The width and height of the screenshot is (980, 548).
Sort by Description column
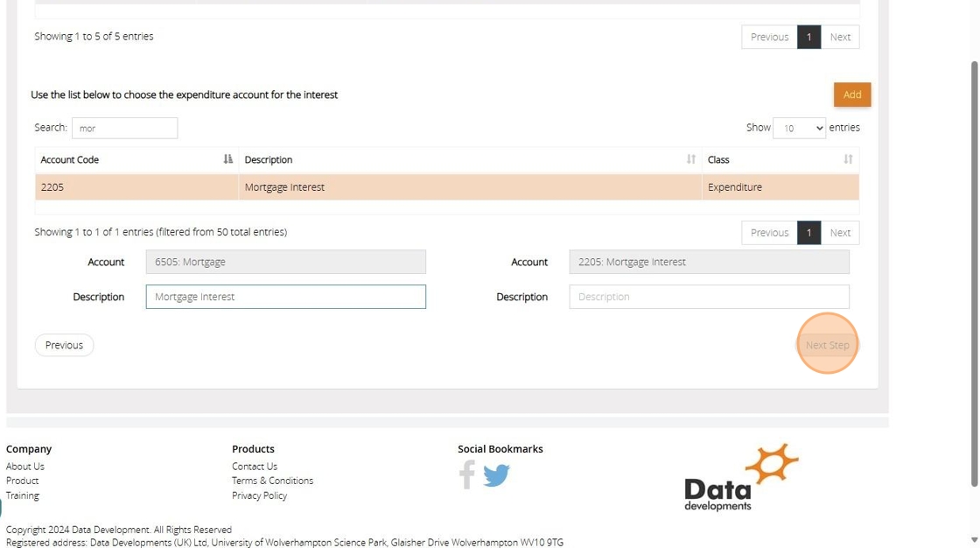click(x=470, y=159)
